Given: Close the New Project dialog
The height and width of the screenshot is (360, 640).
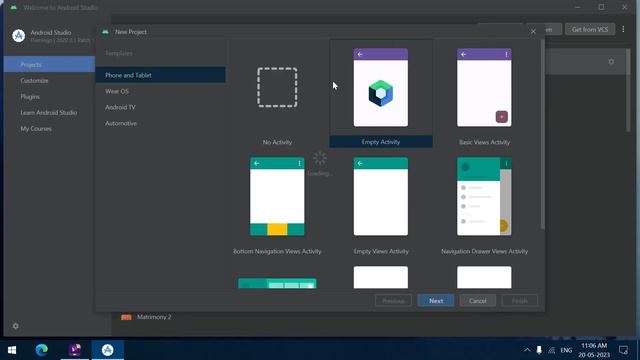Looking at the screenshot, I should (533, 31).
